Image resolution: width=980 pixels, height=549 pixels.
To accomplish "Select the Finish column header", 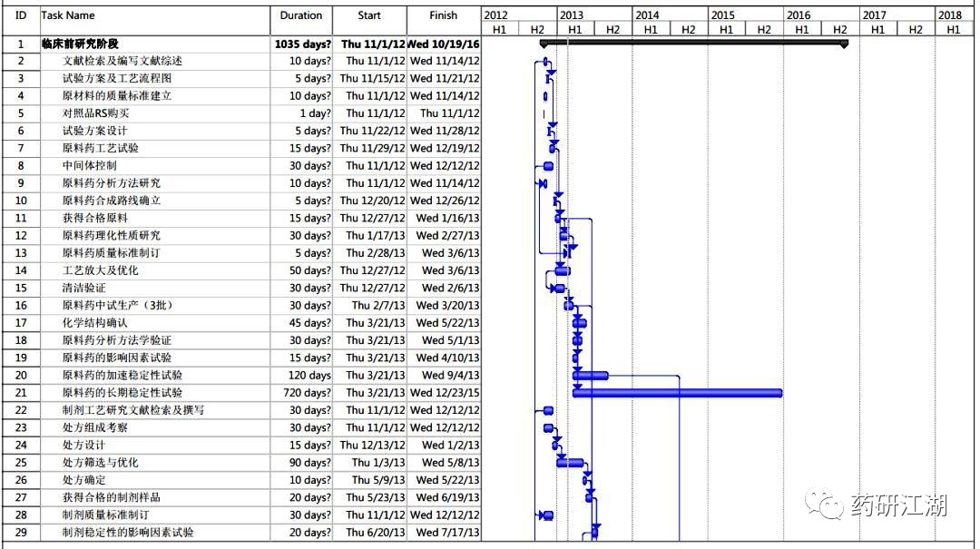I will click(443, 20).
